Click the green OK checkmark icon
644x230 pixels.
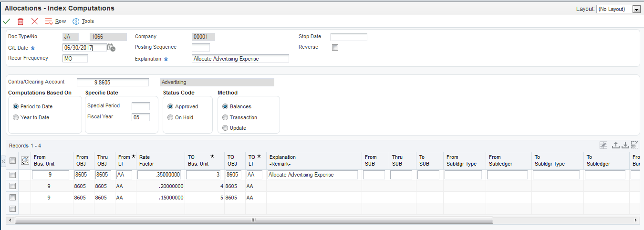pyautogui.click(x=6, y=21)
